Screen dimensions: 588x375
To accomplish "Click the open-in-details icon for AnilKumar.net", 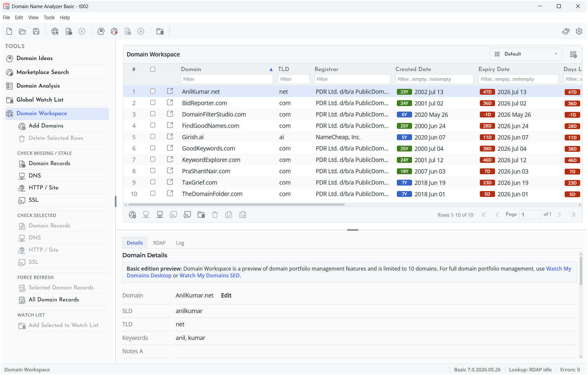I will tap(170, 91).
